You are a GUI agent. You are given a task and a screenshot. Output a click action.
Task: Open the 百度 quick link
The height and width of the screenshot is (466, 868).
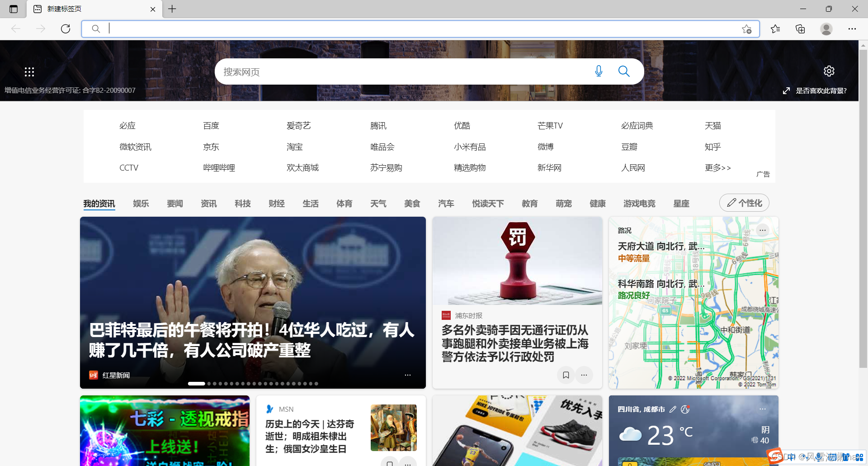click(211, 126)
